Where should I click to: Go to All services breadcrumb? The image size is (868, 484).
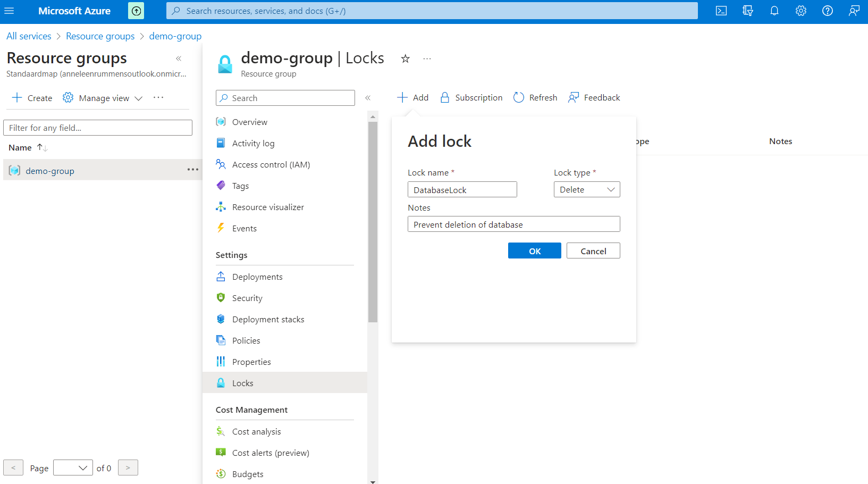[29, 36]
